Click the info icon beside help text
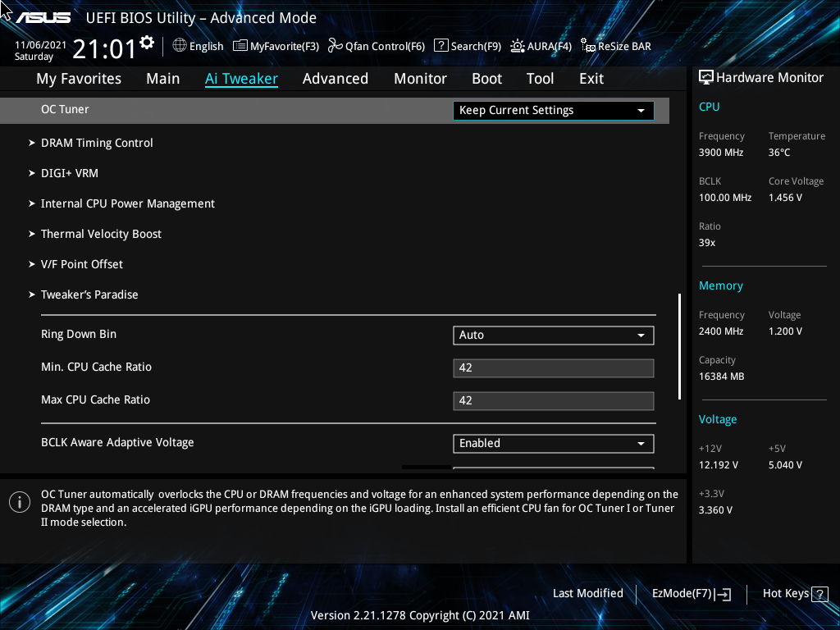Screen dimensions: 840x630 click(20, 502)
